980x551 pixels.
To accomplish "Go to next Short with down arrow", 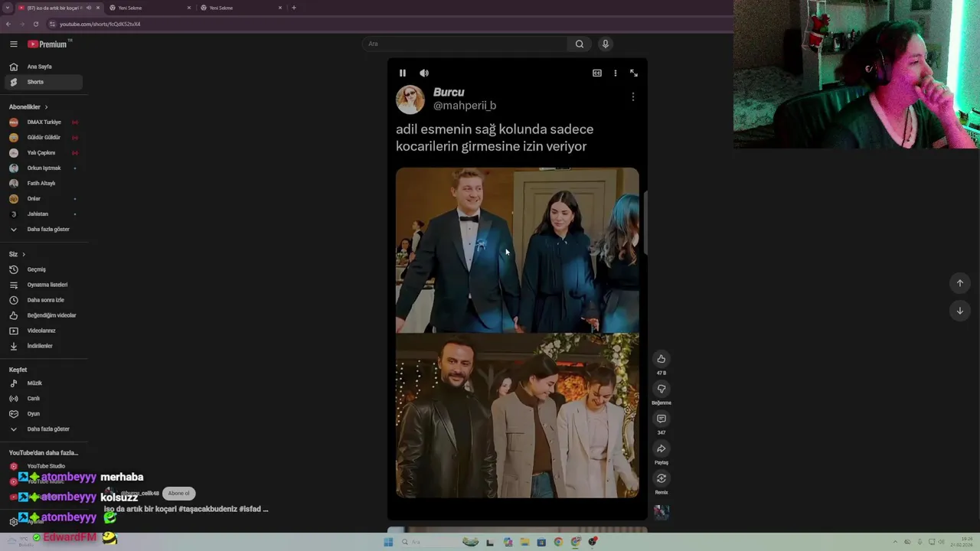I will tap(960, 311).
